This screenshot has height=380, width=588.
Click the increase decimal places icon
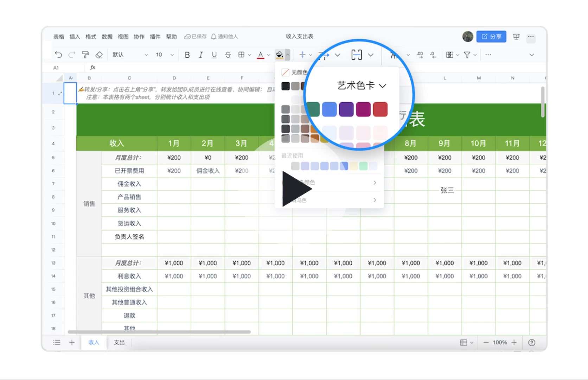[420, 55]
